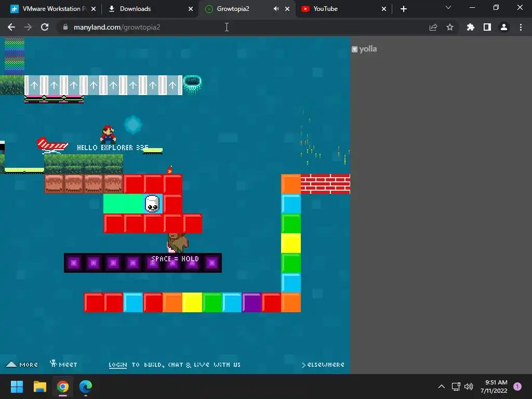This screenshot has height=399, width=532.
Task: Close the VMware Workstation tab
Action: pyautogui.click(x=94, y=9)
